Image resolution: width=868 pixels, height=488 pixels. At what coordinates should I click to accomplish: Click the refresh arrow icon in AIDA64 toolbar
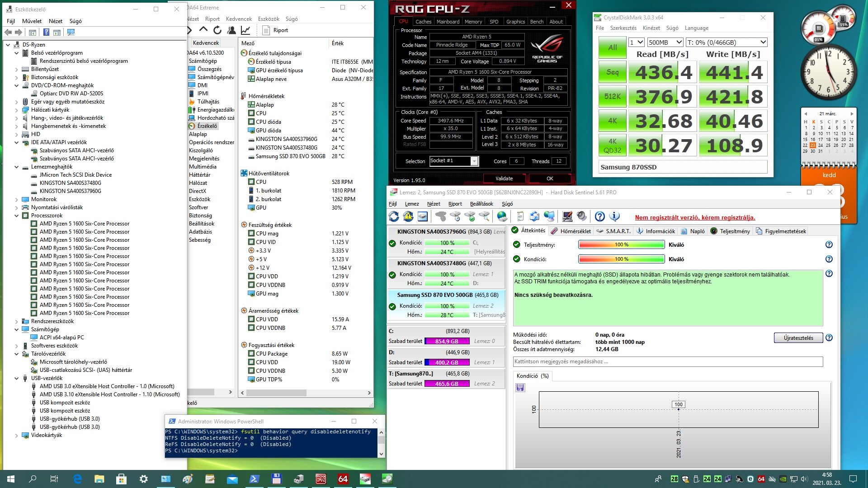pos(217,30)
